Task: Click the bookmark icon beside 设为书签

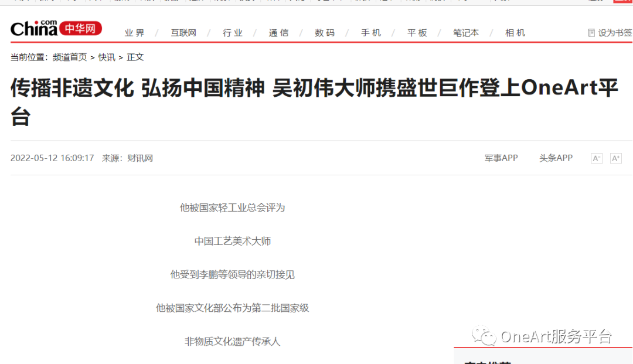Action: tap(591, 33)
